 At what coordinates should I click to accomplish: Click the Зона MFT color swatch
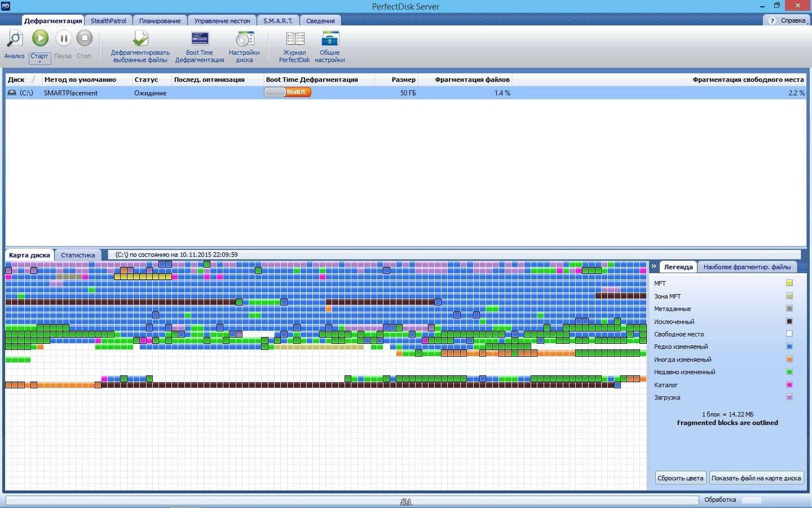789,296
